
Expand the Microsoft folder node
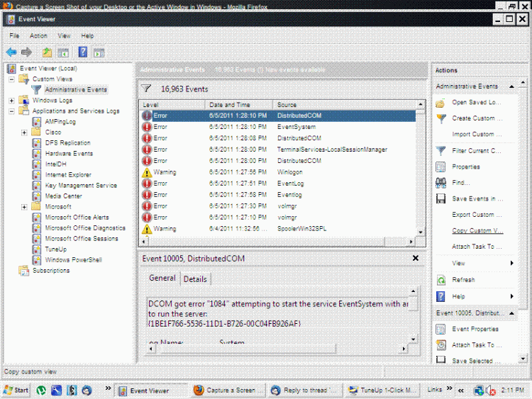click(x=24, y=207)
